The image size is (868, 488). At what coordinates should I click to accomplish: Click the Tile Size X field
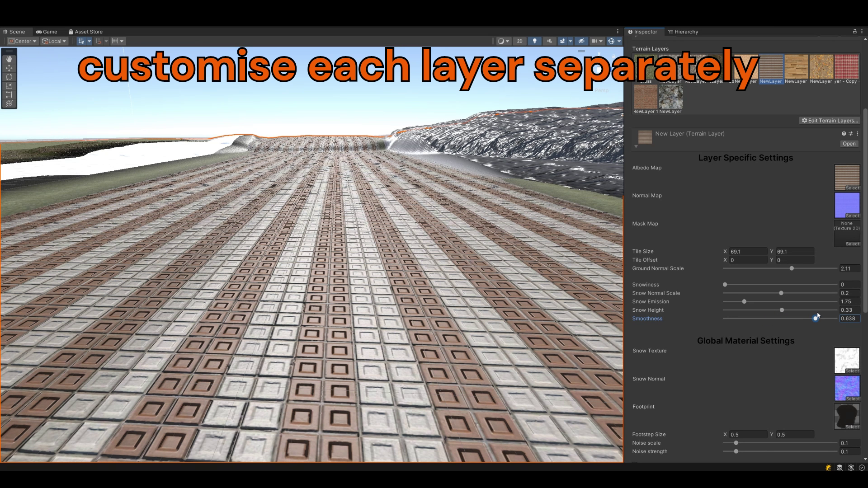click(748, 252)
